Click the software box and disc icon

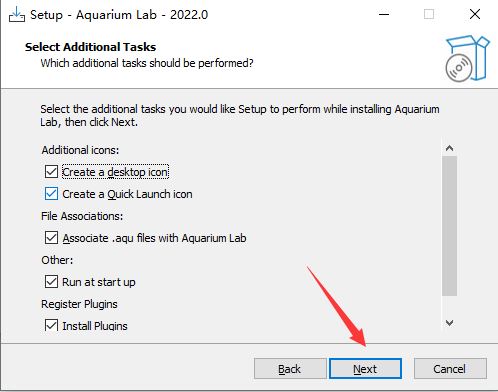(467, 58)
